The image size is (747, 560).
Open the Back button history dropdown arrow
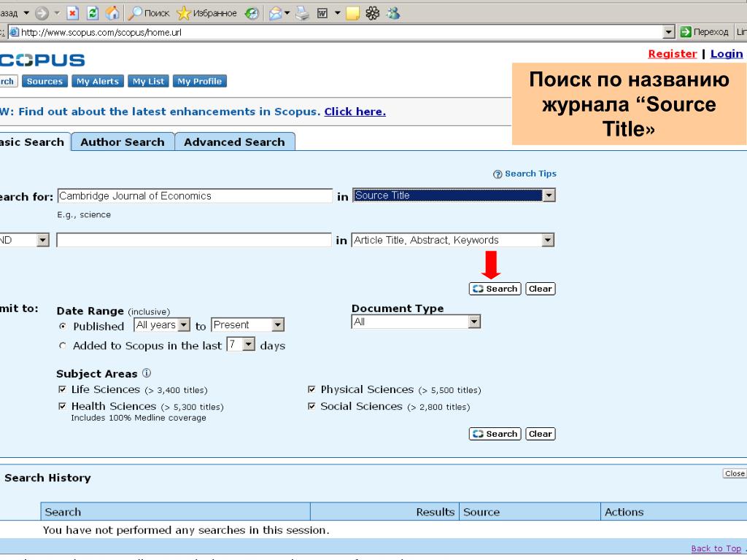point(26,13)
